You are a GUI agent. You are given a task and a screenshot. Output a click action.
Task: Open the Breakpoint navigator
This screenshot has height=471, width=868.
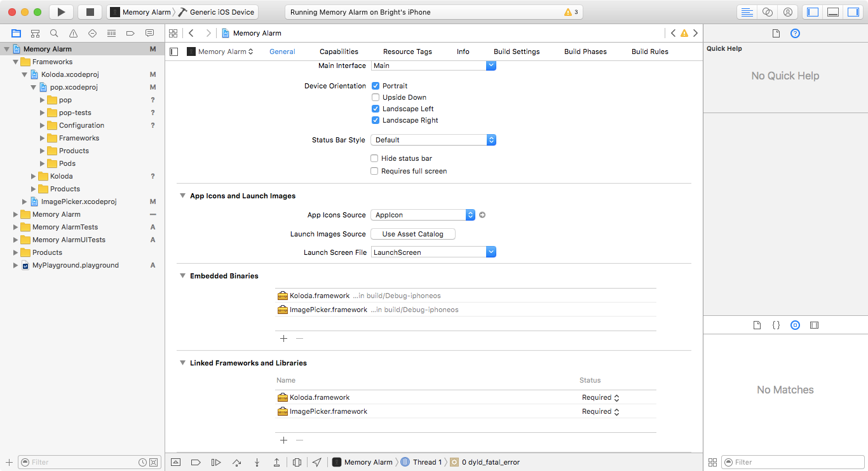[130, 33]
